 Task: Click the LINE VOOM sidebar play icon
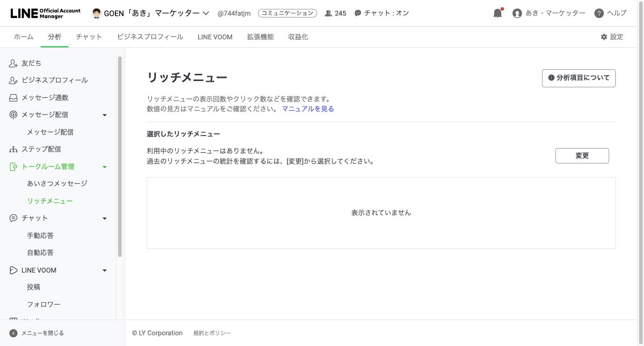(x=13, y=270)
